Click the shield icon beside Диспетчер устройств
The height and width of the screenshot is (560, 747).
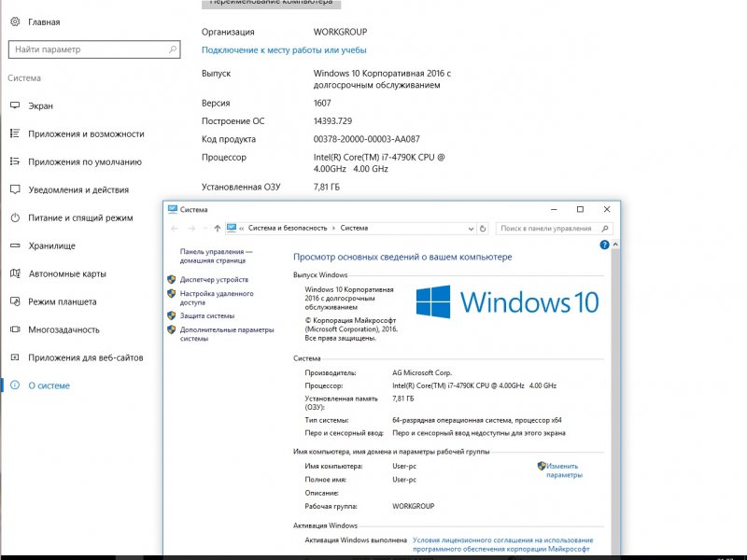(172, 279)
